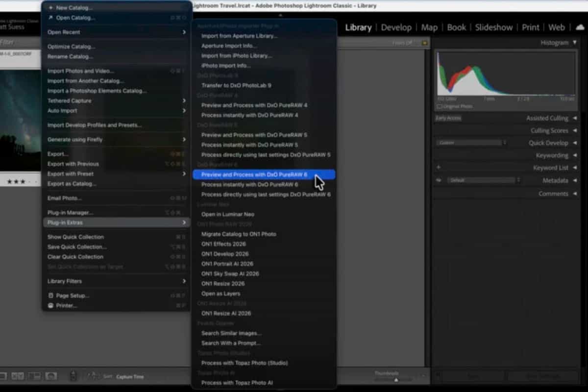Choose ON1 Effects 2026
This screenshot has height=392, width=588.
coord(264,244)
